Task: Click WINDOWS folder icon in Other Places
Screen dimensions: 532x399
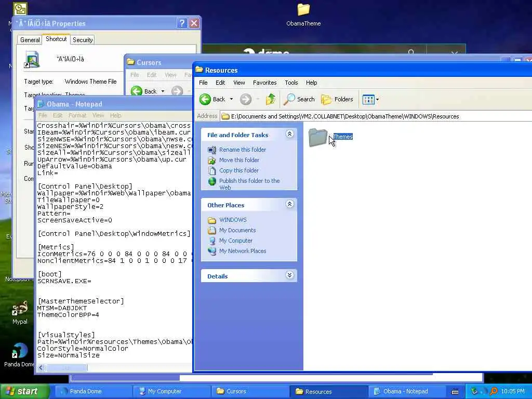Action: 212,220
